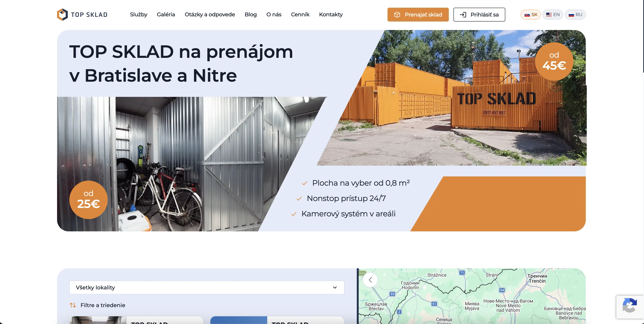The width and height of the screenshot is (644, 324).
Task: Click the Prenajať sklad button
Action: (x=418, y=15)
